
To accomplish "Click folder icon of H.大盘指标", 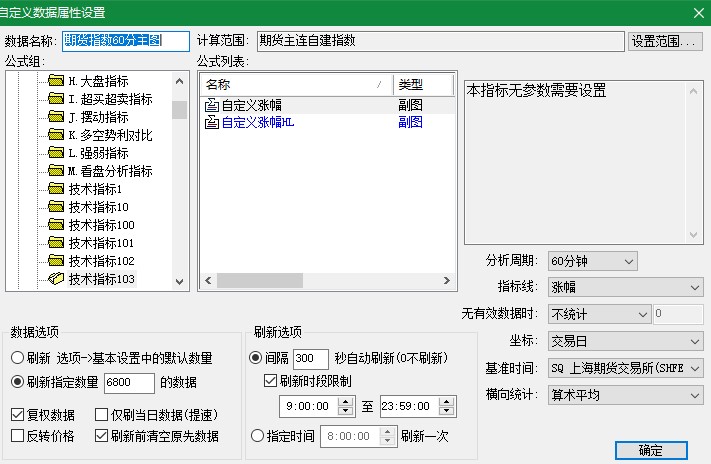I will coord(56,81).
